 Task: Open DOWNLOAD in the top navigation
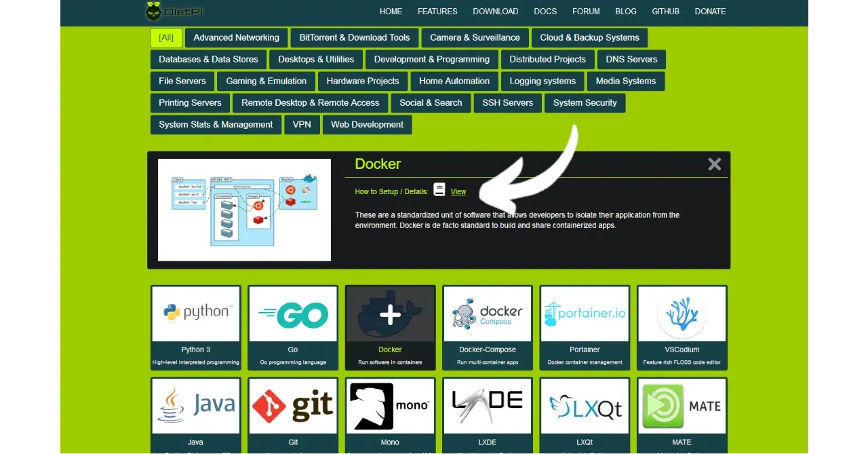coord(495,12)
